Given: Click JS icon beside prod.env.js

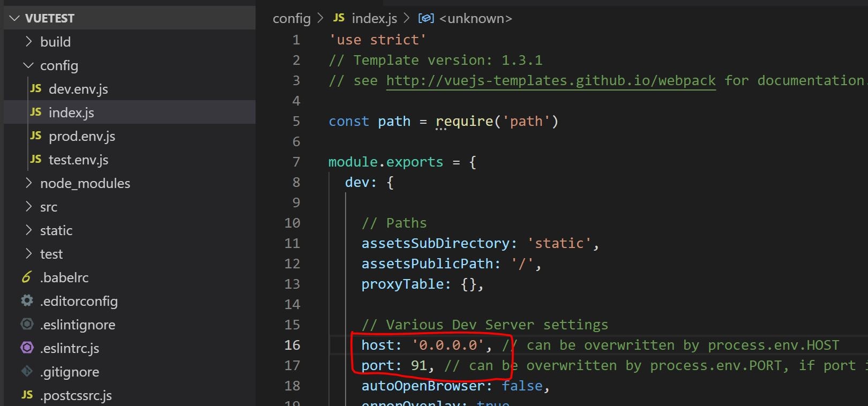Looking at the screenshot, I should [x=36, y=136].
